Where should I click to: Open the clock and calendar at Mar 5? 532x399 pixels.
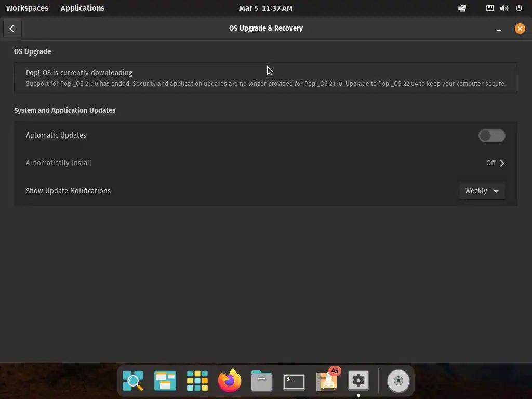[x=265, y=8]
